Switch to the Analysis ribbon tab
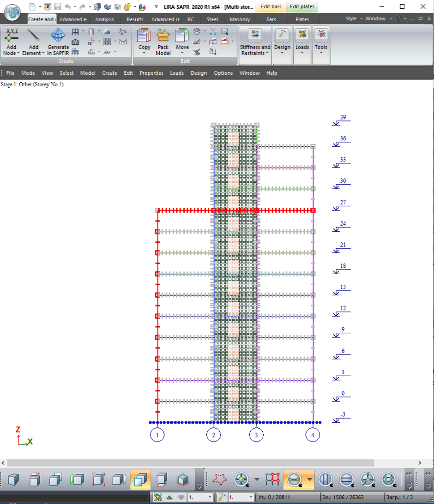 [104, 19]
